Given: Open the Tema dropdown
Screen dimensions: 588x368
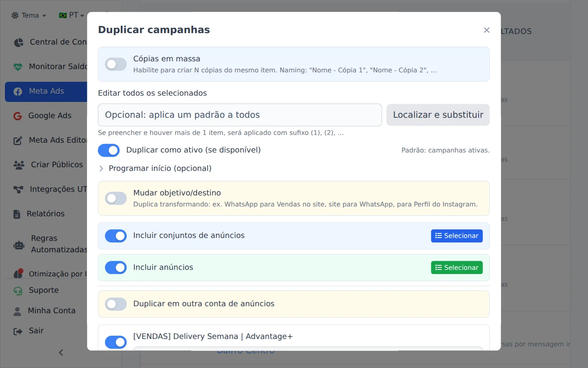Looking at the screenshot, I should (29, 16).
